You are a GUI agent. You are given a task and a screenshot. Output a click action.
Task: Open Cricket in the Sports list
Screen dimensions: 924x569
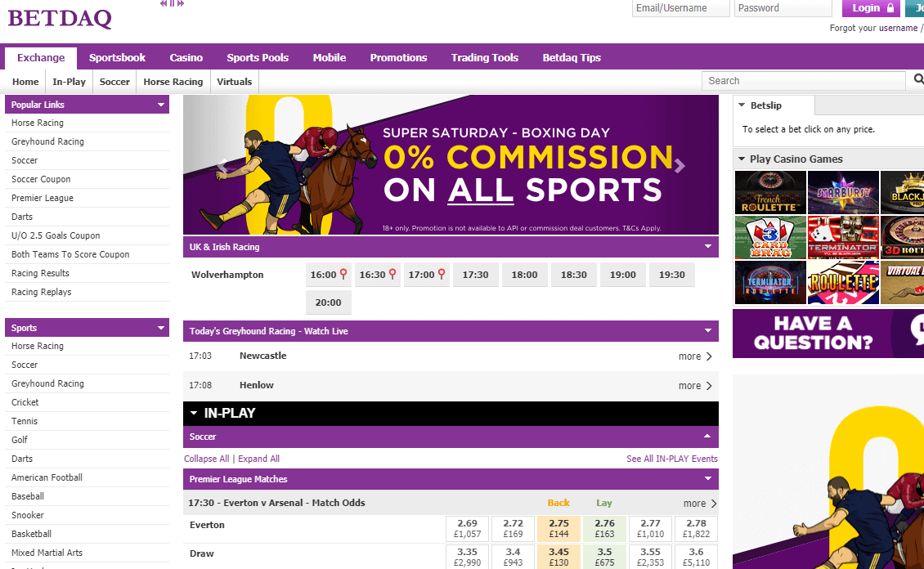coord(25,402)
